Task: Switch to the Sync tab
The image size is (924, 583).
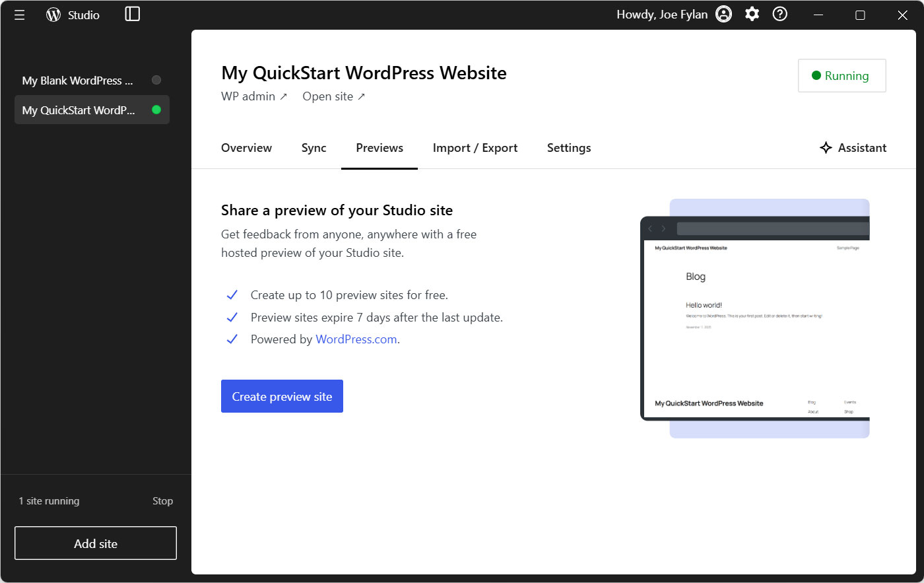Action: (313, 148)
